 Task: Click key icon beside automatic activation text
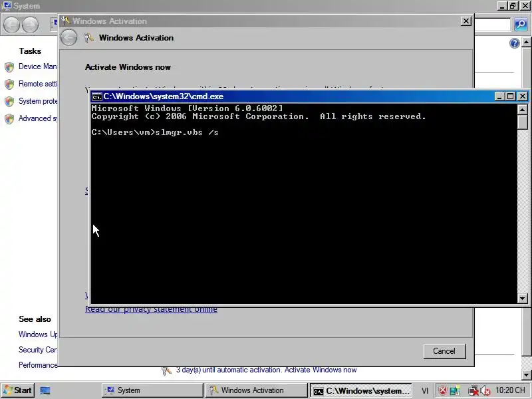pos(166,370)
